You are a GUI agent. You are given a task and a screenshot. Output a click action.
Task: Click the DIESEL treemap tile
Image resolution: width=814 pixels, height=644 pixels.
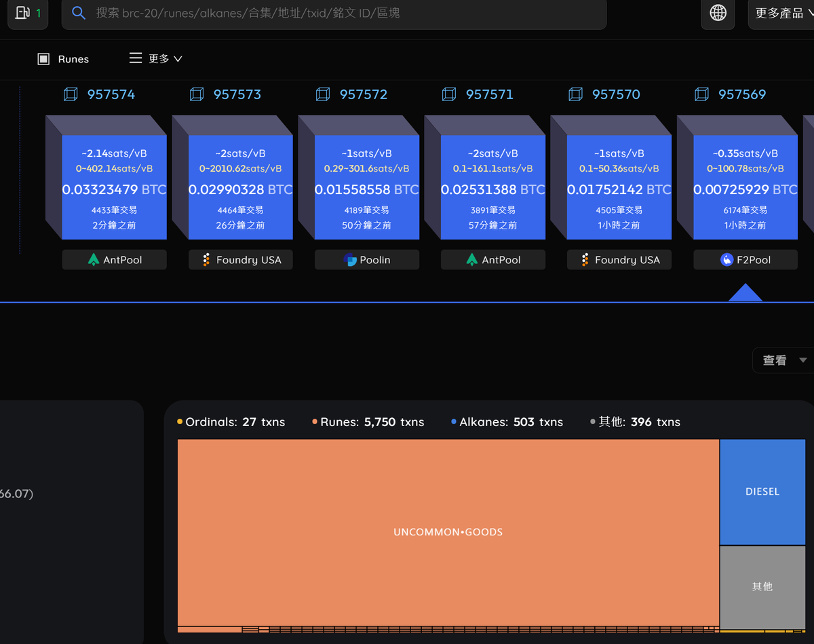(x=762, y=492)
